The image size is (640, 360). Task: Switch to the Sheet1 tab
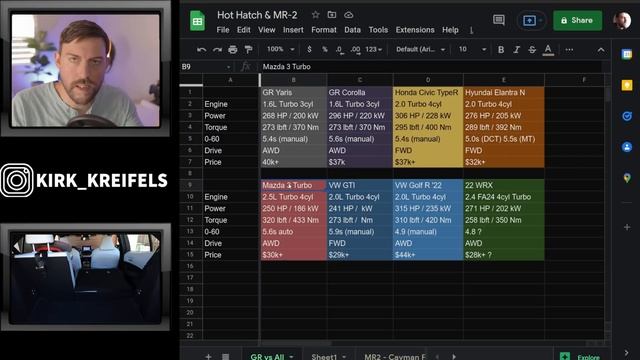324,357
